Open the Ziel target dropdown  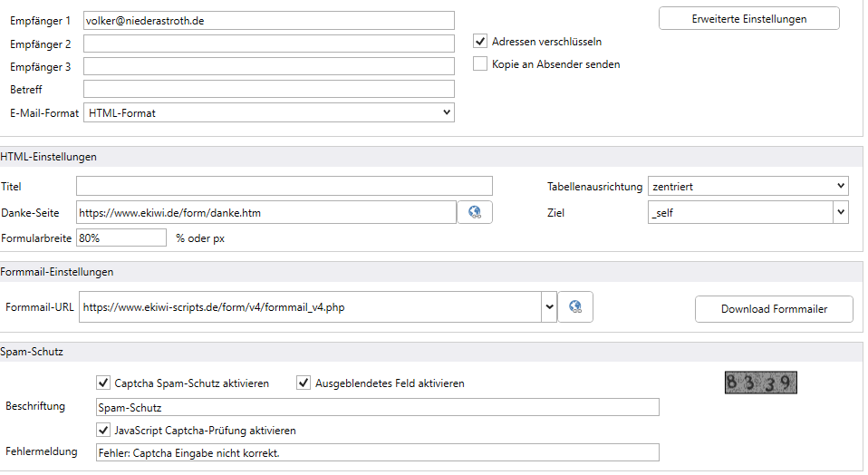[747, 212]
